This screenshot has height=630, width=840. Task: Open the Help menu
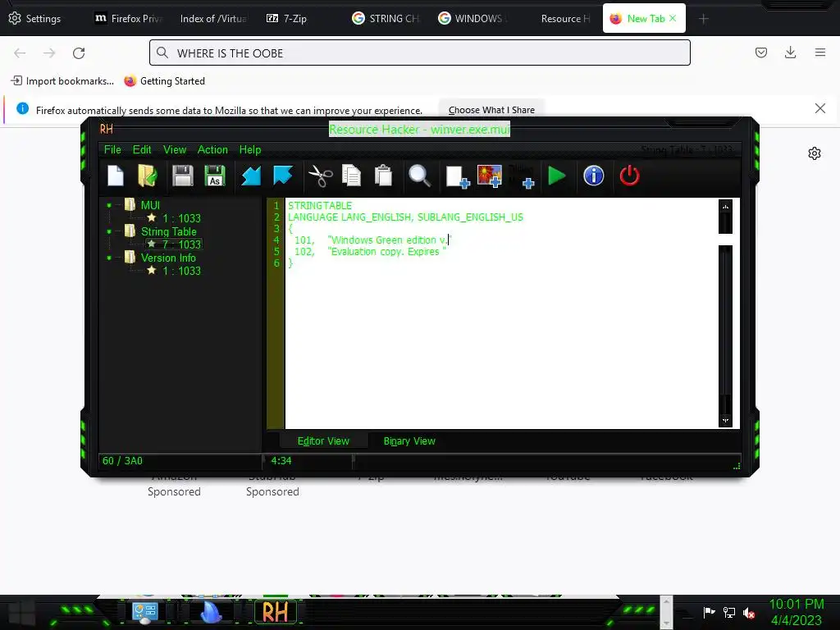point(250,149)
